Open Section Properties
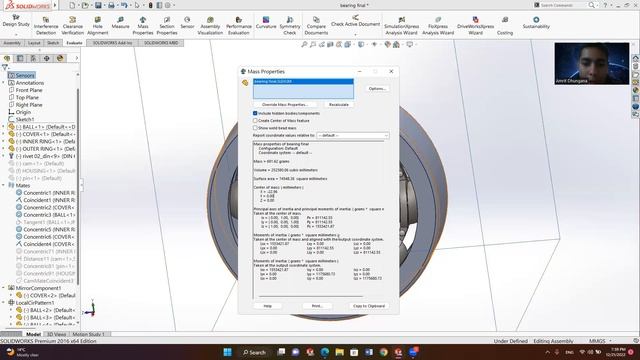 point(167,26)
